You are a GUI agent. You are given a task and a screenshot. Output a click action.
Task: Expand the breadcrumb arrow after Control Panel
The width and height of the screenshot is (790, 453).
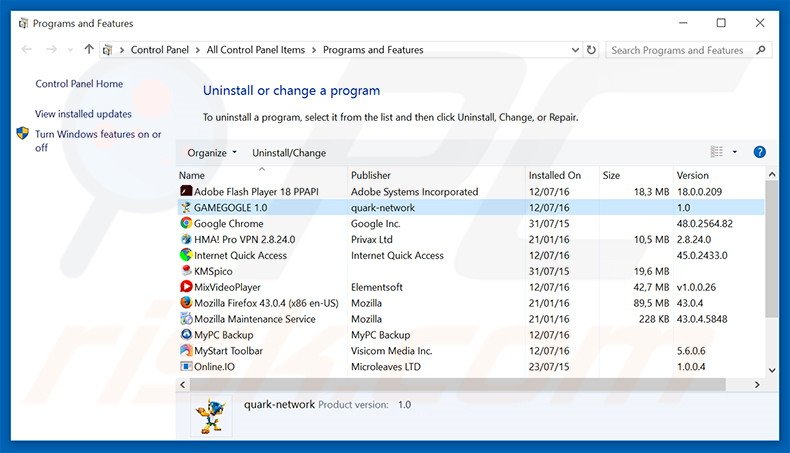[198, 50]
